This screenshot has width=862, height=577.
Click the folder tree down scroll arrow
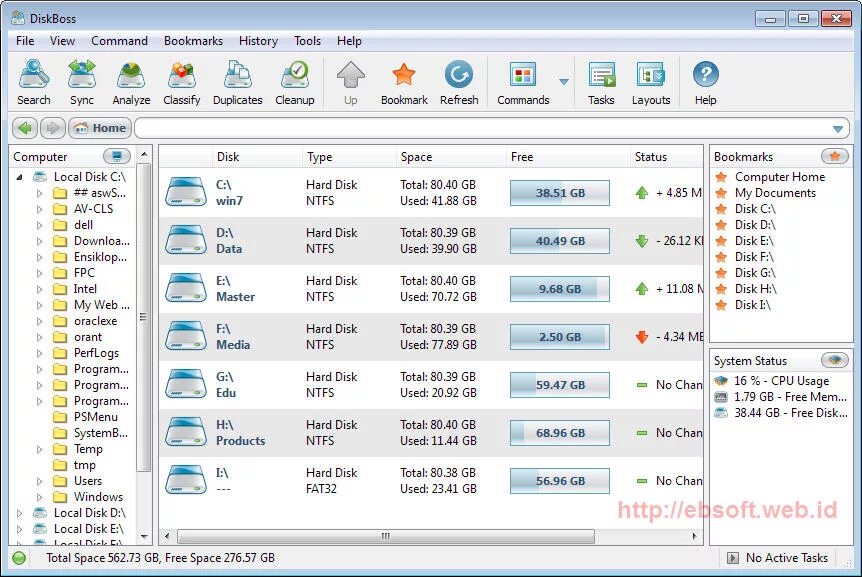click(143, 536)
